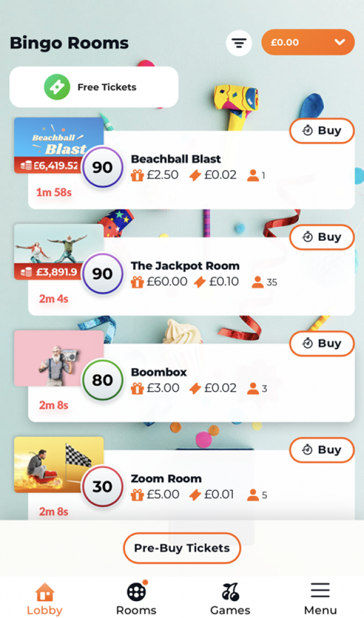Buy tickets for The Jackpot Room
Image resolution: width=364 pixels, height=618 pixels.
[x=322, y=237]
